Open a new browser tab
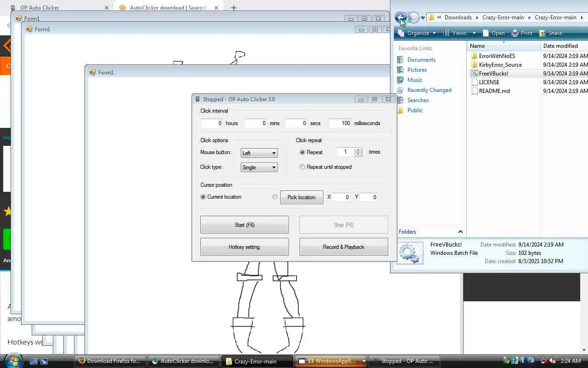The width and height of the screenshot is (588, 368). [x=233, y=8]
